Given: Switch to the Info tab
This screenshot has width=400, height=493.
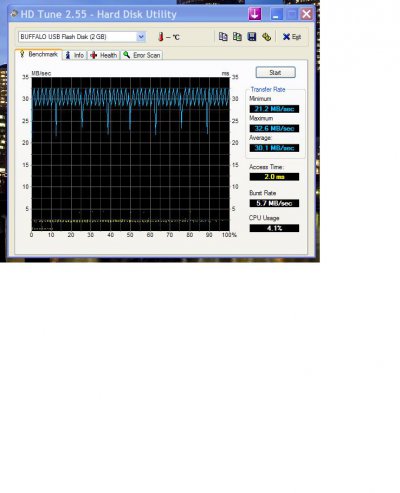Looking at the screenshot, I should [75, 55].
